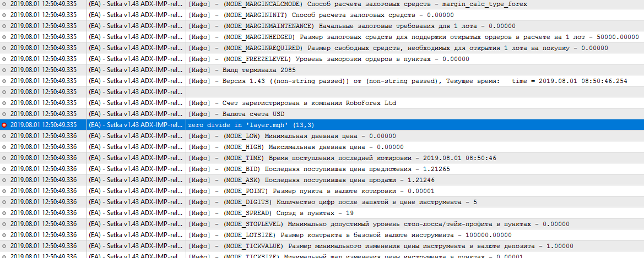Image resolution: width=644 pixels, height=258 pixels.
Task: Select the MODE_STOPLEVEL log message
Action: pyautogui.click(x=379, y=224)
